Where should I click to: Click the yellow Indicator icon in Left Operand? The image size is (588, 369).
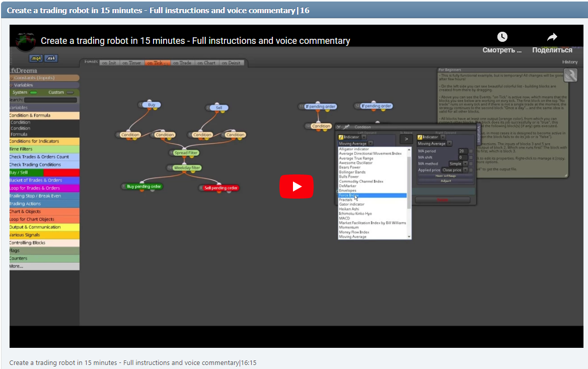(341, 137)
